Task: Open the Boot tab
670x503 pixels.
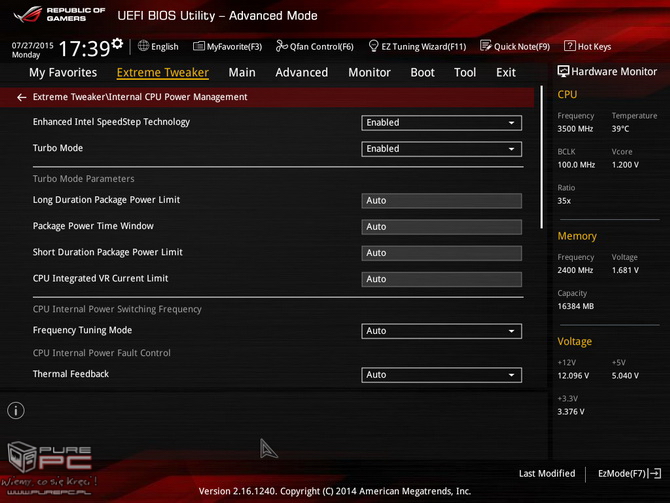Action: [x=422, y=73]
